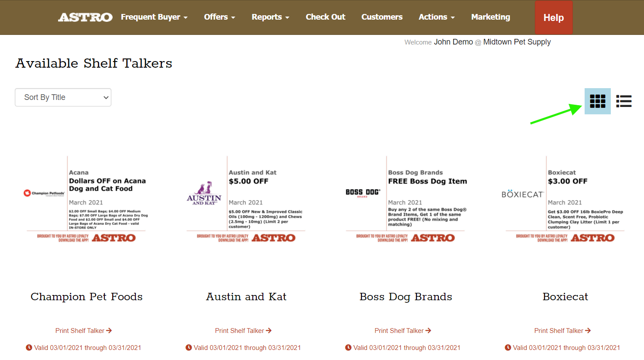
Task: Click clock icon under Austin and Kat
Action: (189, 348)
